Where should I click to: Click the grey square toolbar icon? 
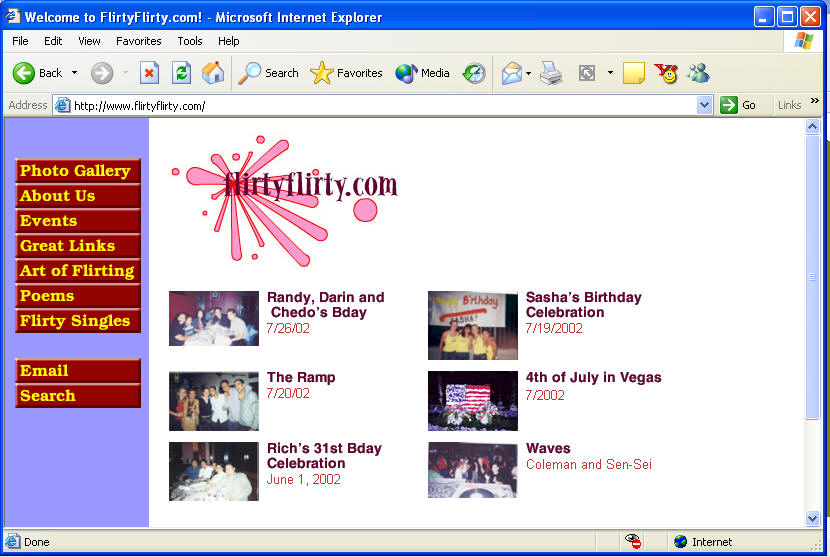click(x=587, y=73)
